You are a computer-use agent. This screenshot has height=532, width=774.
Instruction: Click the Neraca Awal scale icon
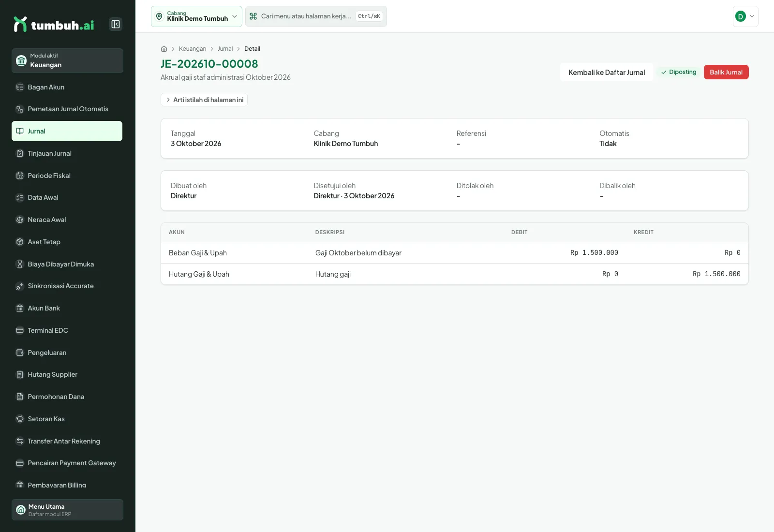(x=20, y=220)
